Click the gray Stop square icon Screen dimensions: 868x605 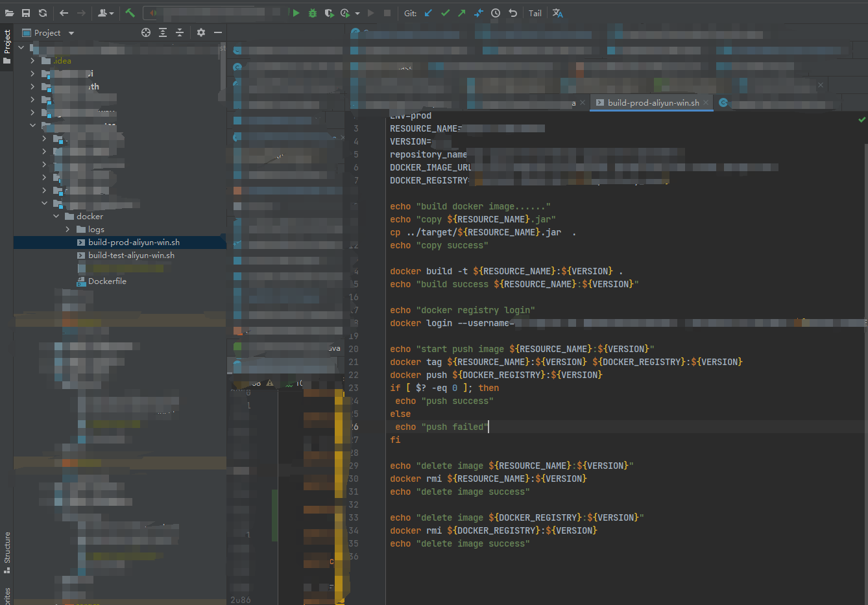pos(387,13)
